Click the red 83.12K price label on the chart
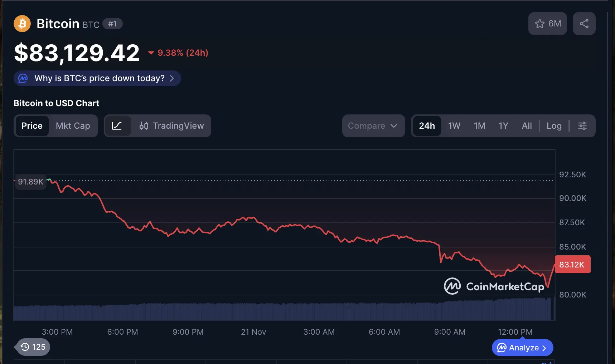The image size is (615, 364). (x=573, y=264)
